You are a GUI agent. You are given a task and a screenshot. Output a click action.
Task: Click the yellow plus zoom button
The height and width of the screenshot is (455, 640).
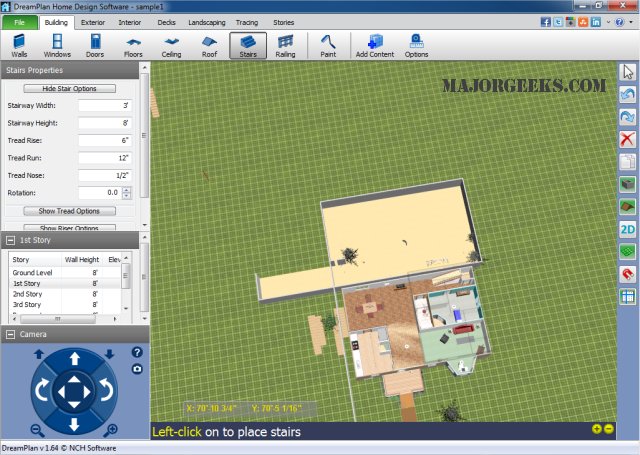coord(597,429)
